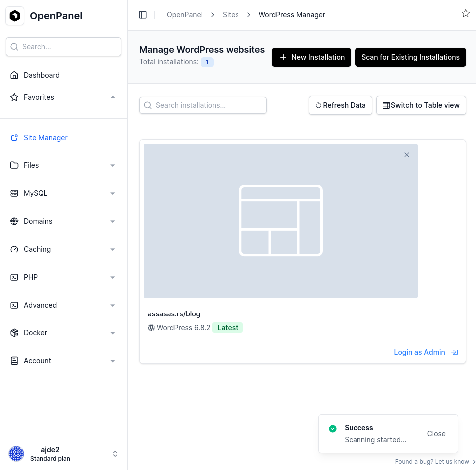Click the Caching gauge icon
The width and height of the screenshot is (476, 470).
click(14, 249)
